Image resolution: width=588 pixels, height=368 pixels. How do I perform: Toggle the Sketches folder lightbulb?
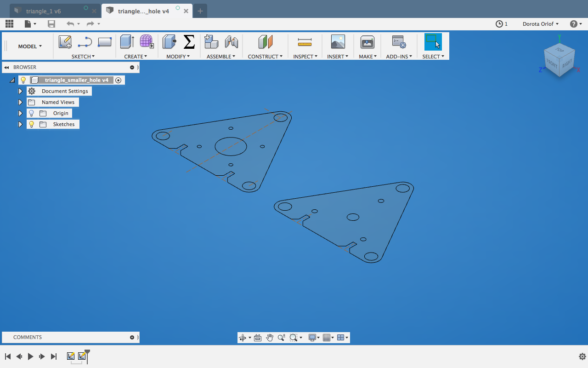point(32,124)
